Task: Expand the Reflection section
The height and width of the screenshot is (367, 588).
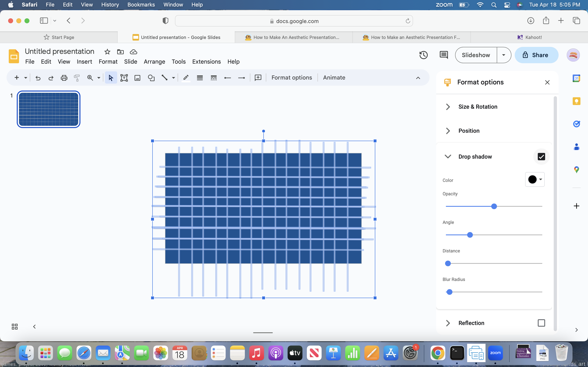Action: pyautogui.click(x=448, y=323)
